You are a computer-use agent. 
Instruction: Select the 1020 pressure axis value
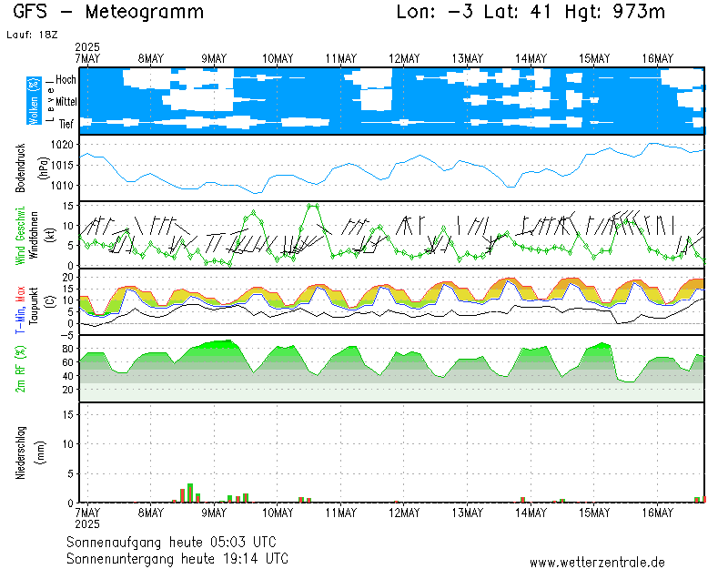coord(62,145)
